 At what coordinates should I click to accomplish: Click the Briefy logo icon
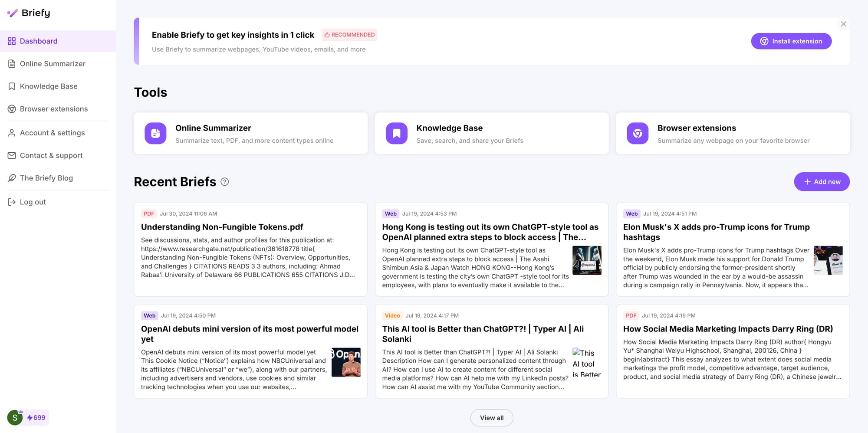pos(13,13)
